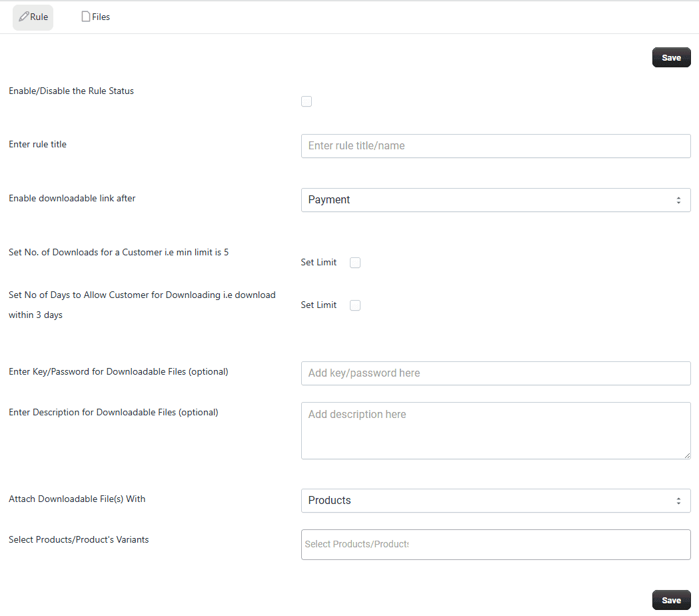Click arrows on the Payment dropdown
Viewport: 699px width, 616px height.
678,200
